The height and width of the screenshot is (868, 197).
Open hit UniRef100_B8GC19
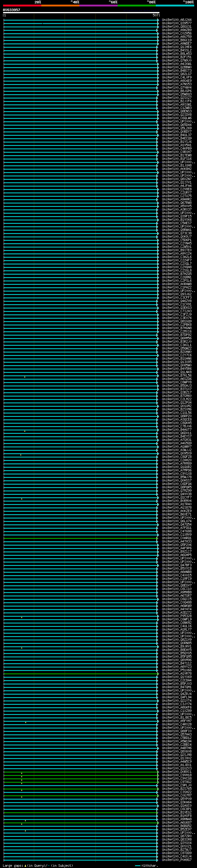pyautogui.click(x=177, y=40)
